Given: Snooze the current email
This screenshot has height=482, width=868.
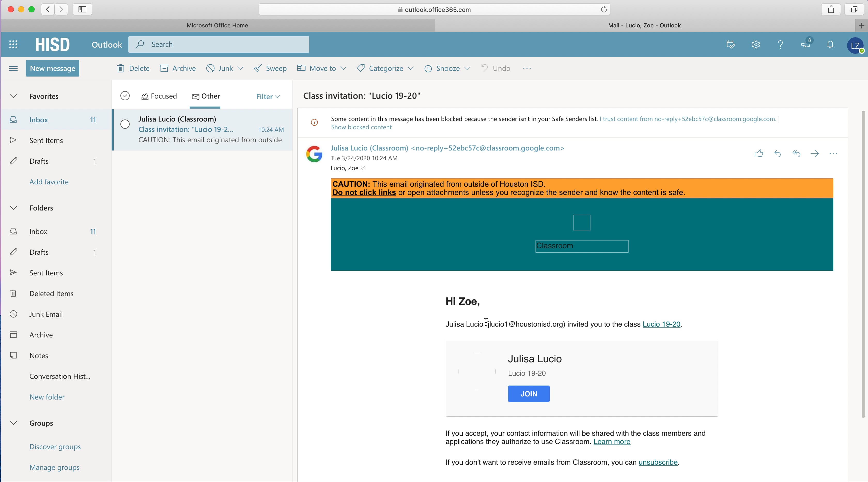Looking at the screenshot, I should tap(442, 68).
